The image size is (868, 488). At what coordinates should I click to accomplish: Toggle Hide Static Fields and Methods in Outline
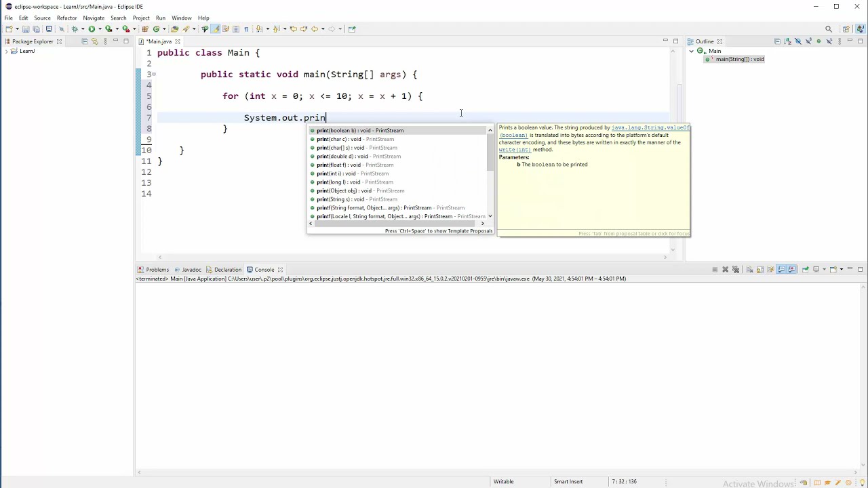click(x=809, y=41)
